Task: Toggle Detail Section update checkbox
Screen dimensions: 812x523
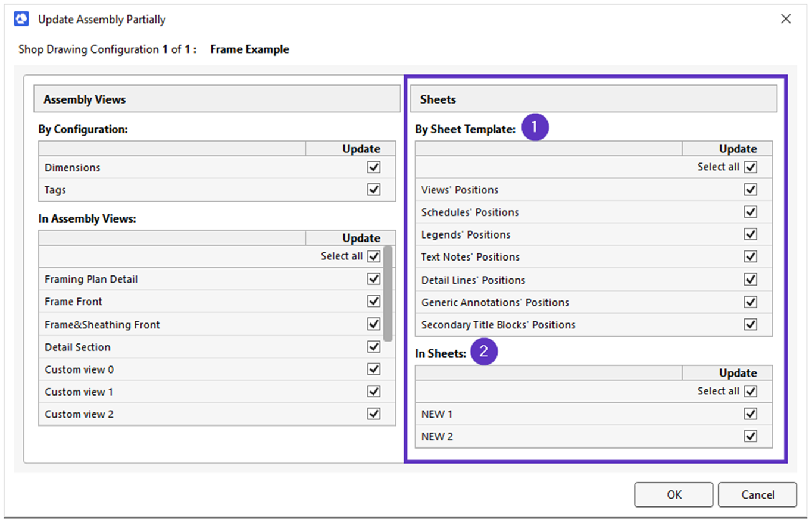Action: click(374, 347)
